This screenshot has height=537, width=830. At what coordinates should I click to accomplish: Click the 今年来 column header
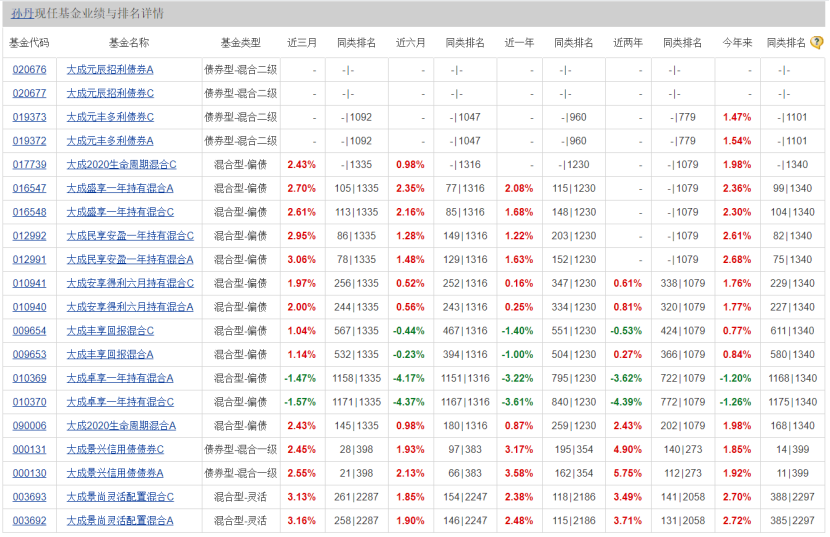tap(737, 43)
